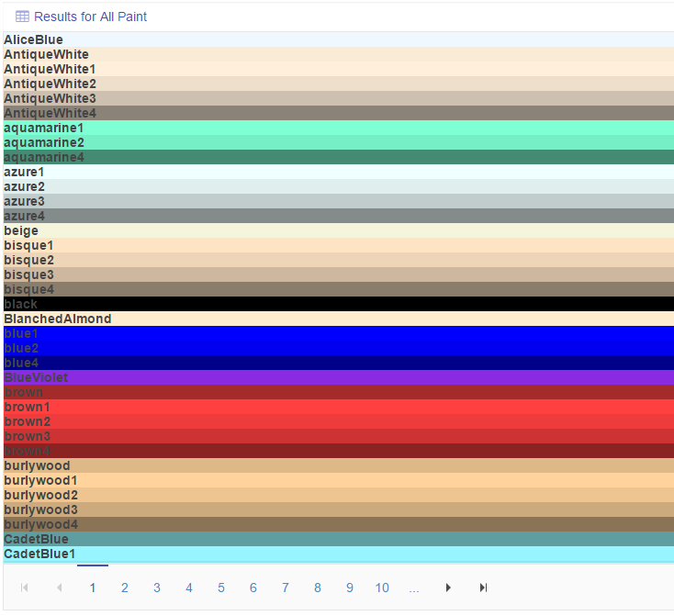The width and height of the screenshot is (674, 616).
Task: Select the burlywood4 row
Action: coord(339,524)
